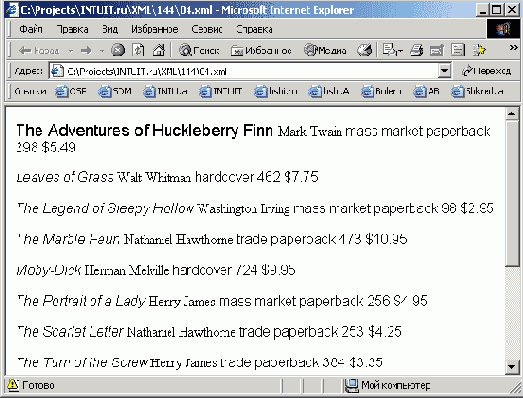Click the vertical scrollbar down arrow

(512, 367)
